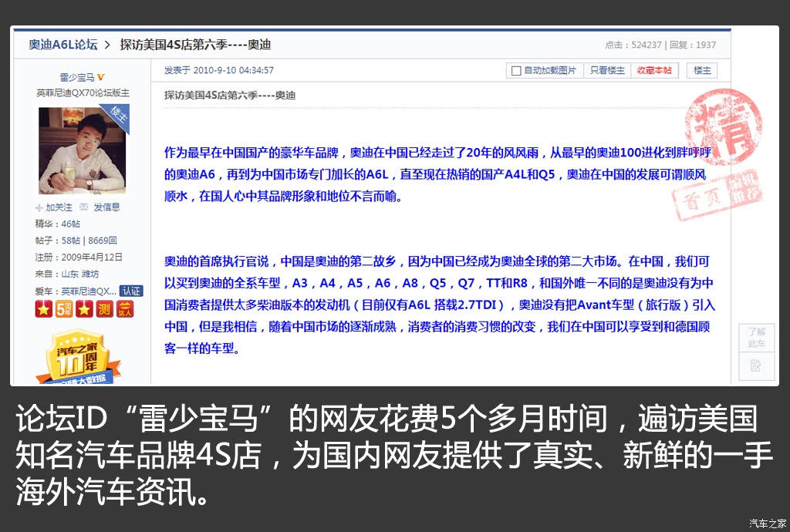Click the paragraph starting 作为最早在中国国产的豪华车品牌
790x532 pixels.
pyautogui.click(x=438, y=175)
